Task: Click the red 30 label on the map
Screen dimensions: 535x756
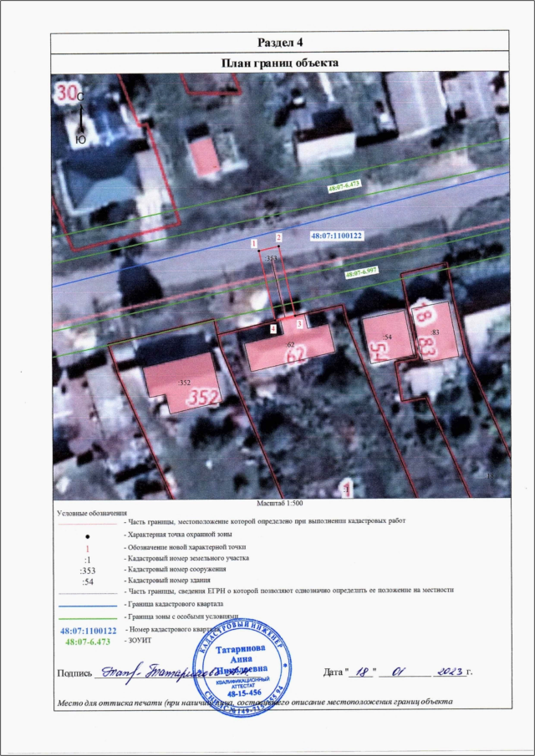Action: [x=65, y=93]
